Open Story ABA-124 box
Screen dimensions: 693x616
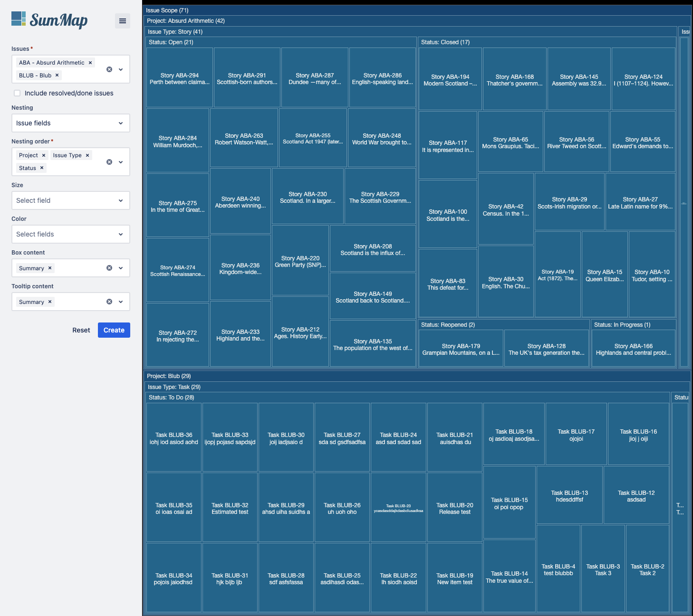pos(644,79)
